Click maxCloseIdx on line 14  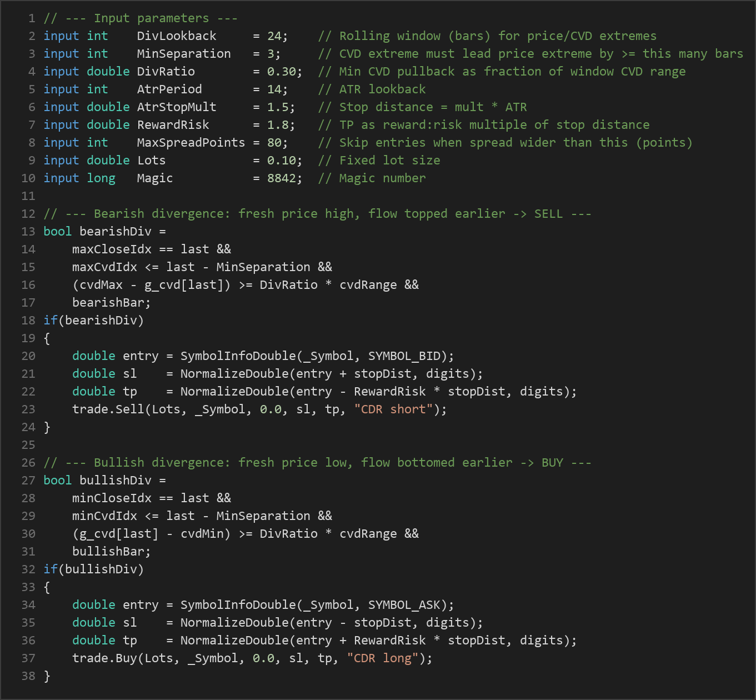[112, 249]
